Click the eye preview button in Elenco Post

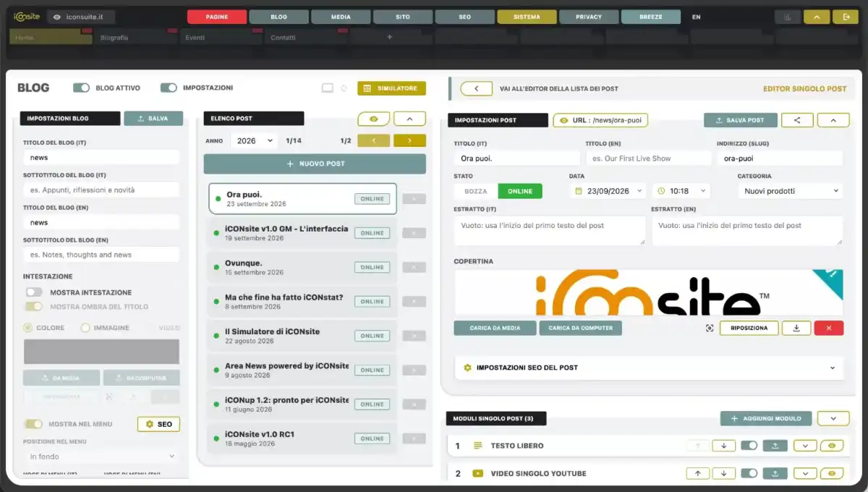[x=373, y=119]
